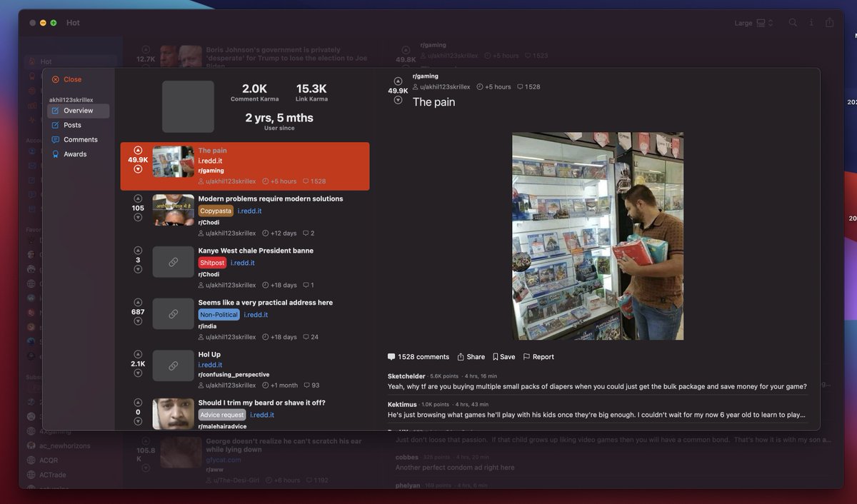Image resolution: width=857 pixels, height=504 pixels.
Task: Select ac_newhorizons in the background sidebar
Action: pyautogui.click(x=64, y=445)
